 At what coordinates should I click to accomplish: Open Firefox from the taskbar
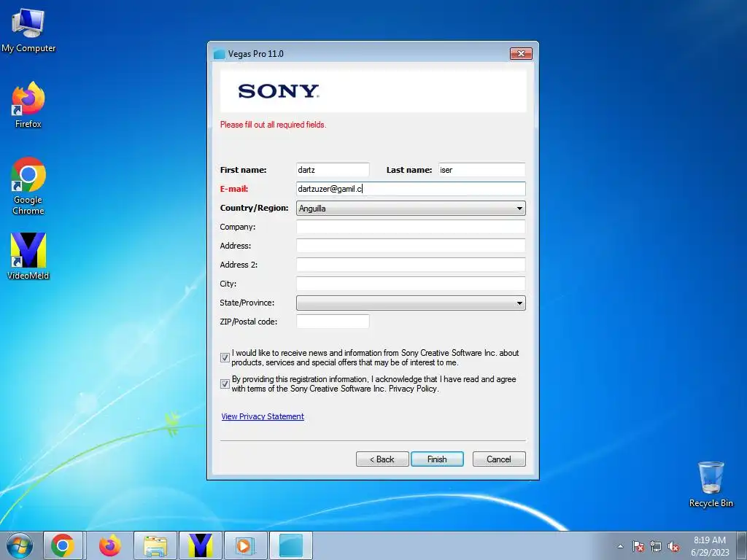[x=109, y=545]
